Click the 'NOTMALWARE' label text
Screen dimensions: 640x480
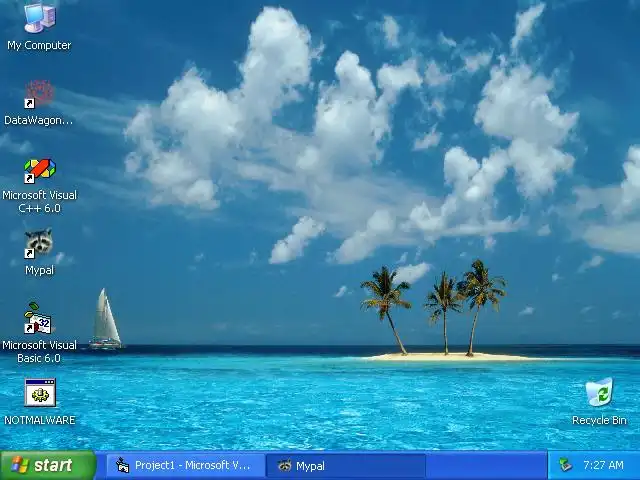click(x=40, y=420)
